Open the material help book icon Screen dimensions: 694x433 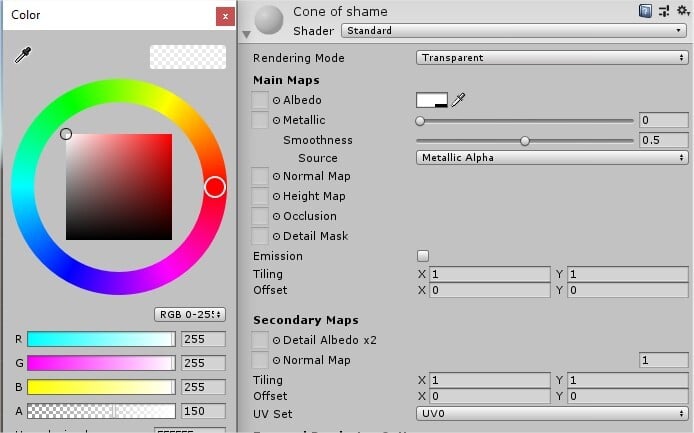coord(645,11)
